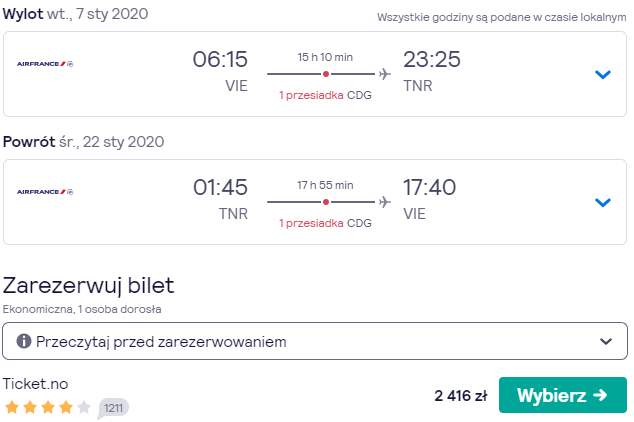Click the 2 416 zł price
This screenshot has width=634, height=422.
point(461,396)
